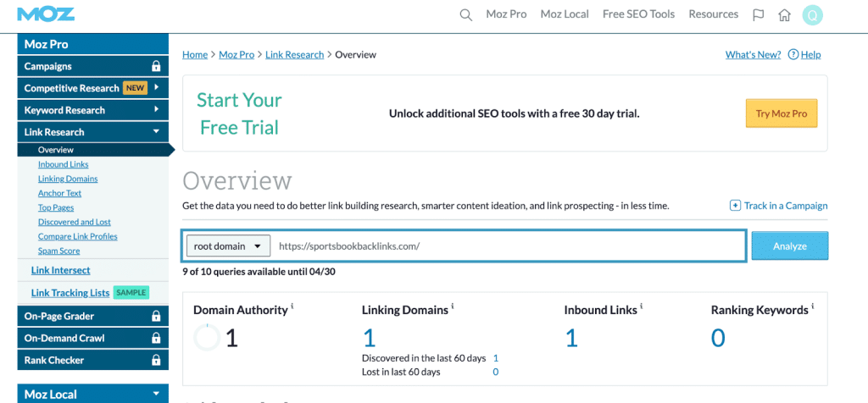Open the Resources menu
This screenshot has width=868, height=403.
coord(713,14)
